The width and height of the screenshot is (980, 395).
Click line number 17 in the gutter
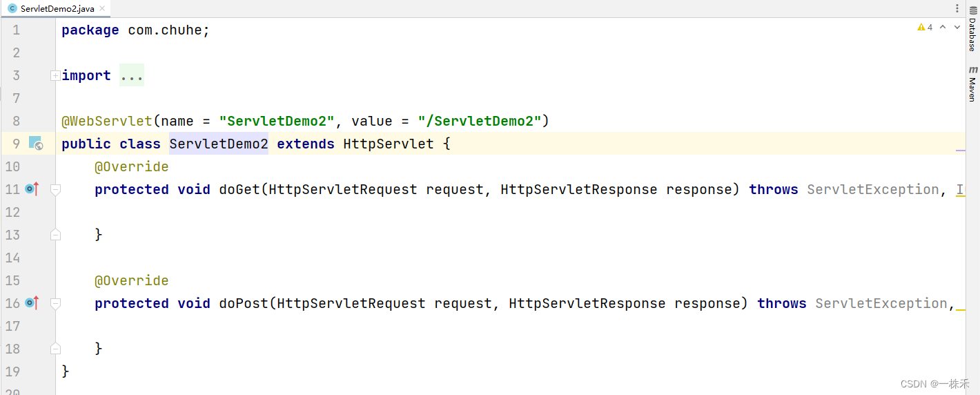point(13,326)
